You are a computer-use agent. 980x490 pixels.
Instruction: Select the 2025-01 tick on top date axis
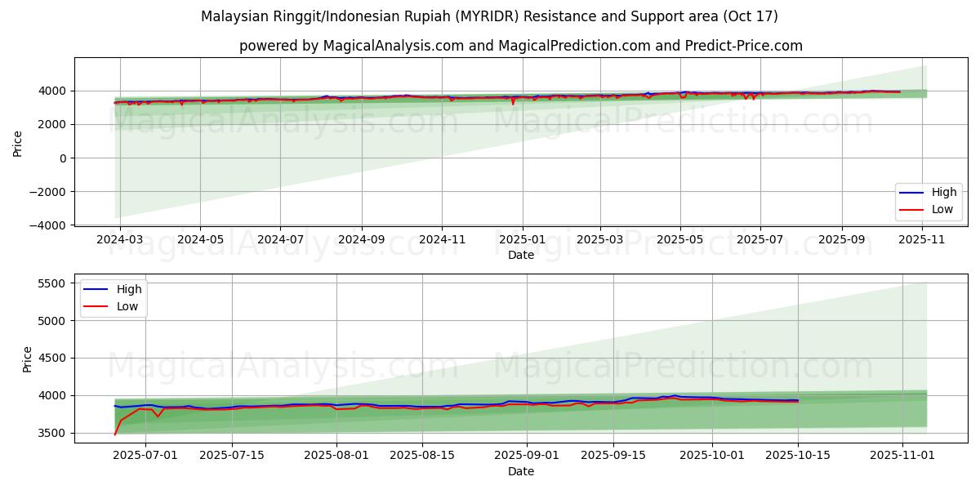[x=522, y=240]
